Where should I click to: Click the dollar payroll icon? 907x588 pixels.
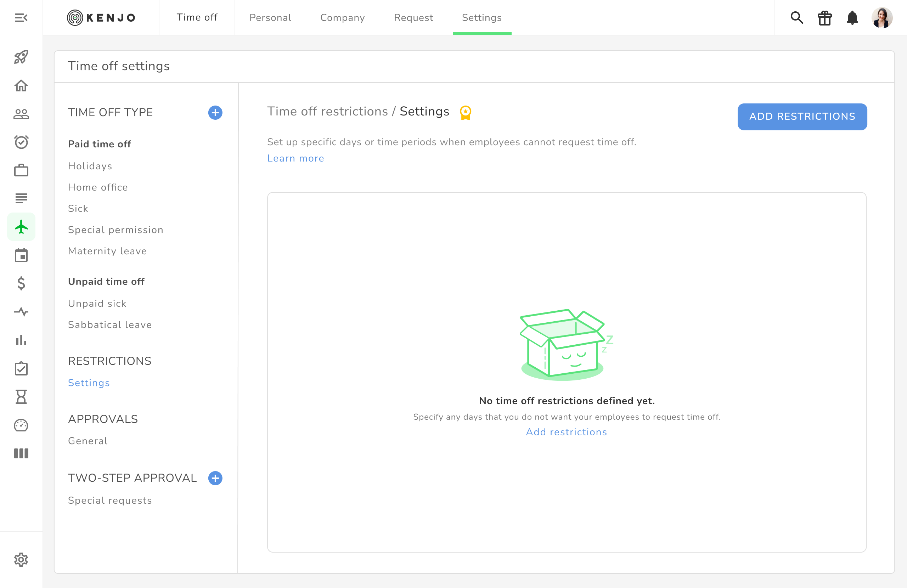[x=21, y=283]
